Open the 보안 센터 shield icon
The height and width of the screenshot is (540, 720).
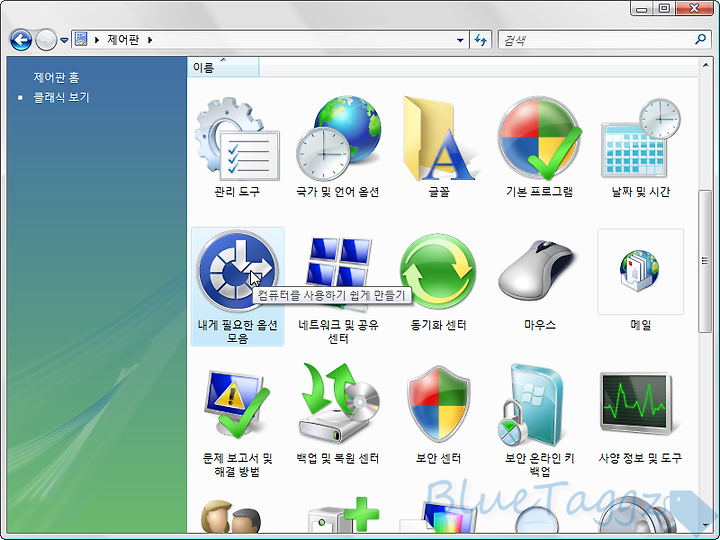pos(439,404)
